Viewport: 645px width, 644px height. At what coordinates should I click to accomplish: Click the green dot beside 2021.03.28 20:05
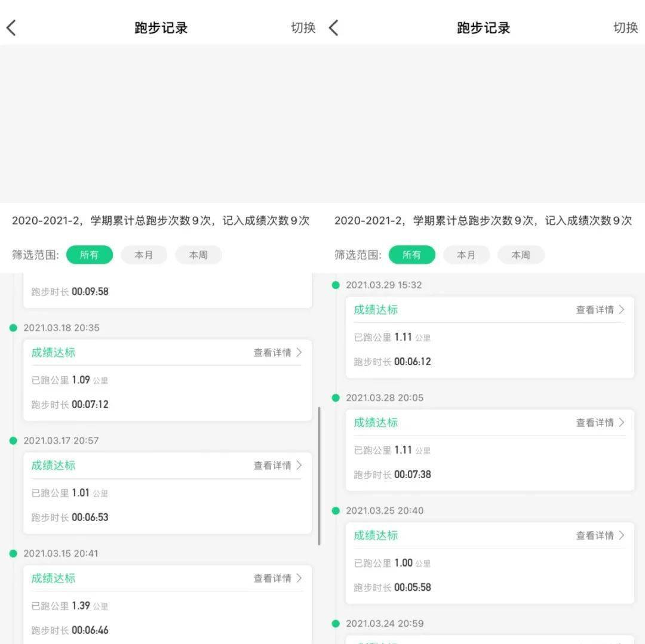(336, 398)
